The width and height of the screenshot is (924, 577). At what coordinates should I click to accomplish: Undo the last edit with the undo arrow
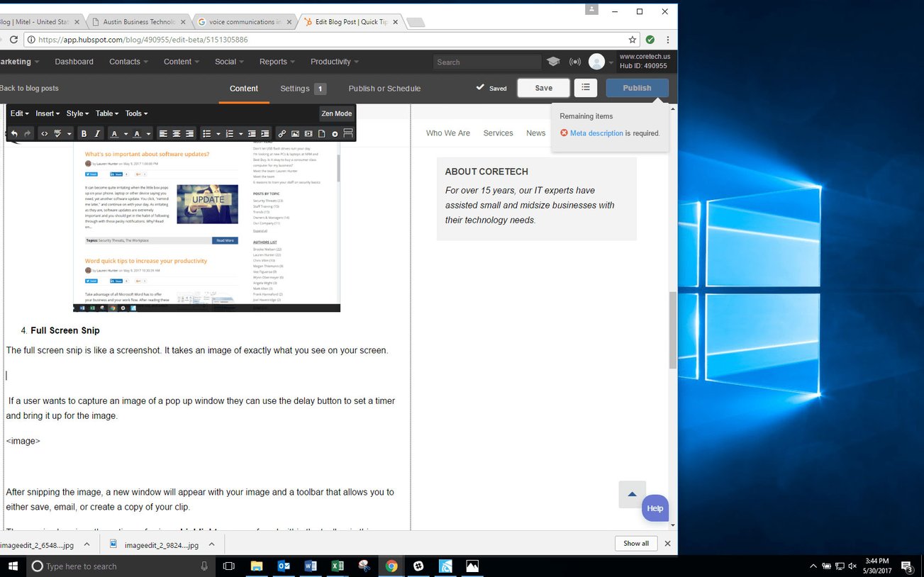coord(15,133)
